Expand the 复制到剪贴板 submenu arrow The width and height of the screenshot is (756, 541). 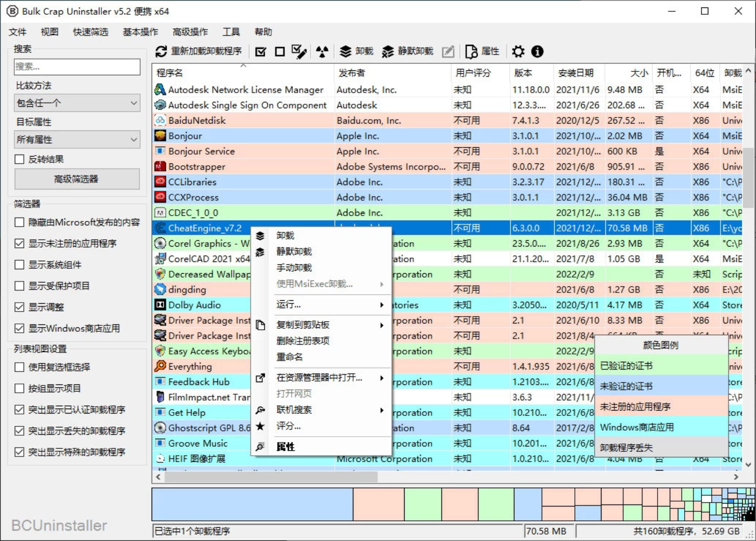[x=381, y=325]
